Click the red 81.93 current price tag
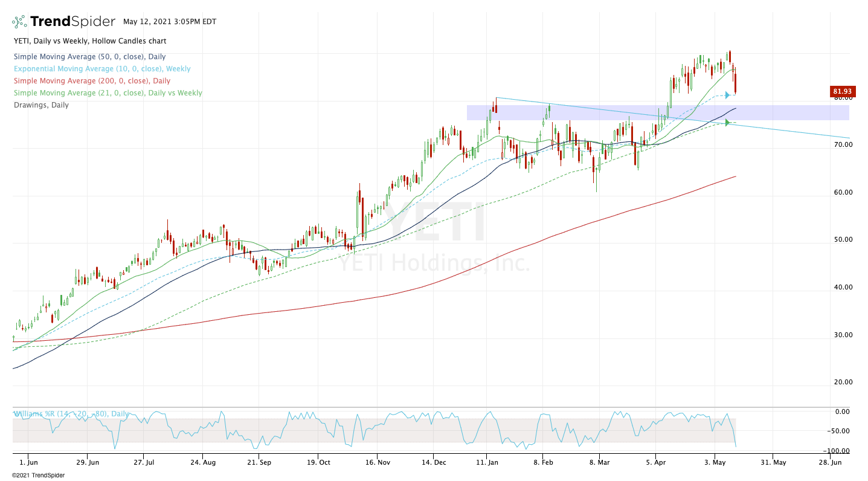 click(x=842, y=92)
